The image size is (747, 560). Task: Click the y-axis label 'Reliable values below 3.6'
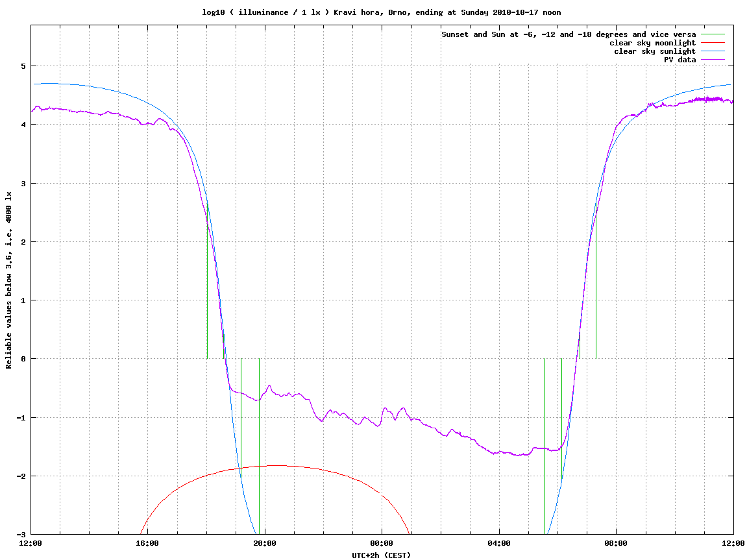[8, 280]
